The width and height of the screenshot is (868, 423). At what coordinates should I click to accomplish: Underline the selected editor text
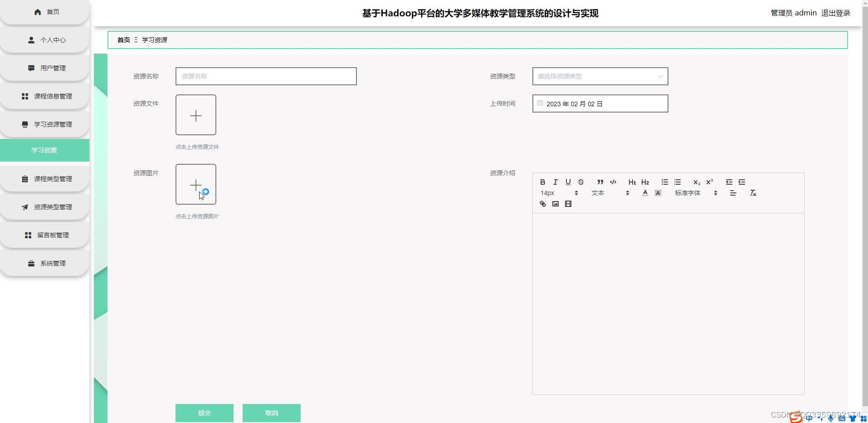[x=568, y=182]
